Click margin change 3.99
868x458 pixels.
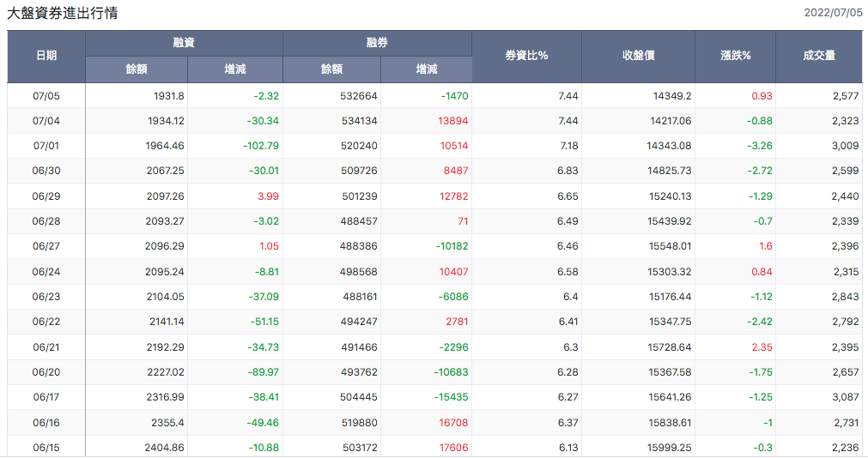pos(268,196)
